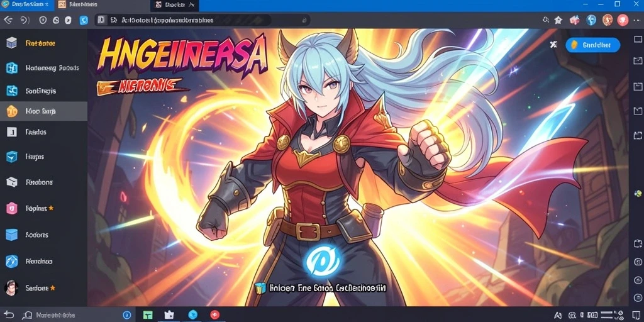Open the white folder taskbar app icon
Screen dimensions: 644x322
pos(169,315)
